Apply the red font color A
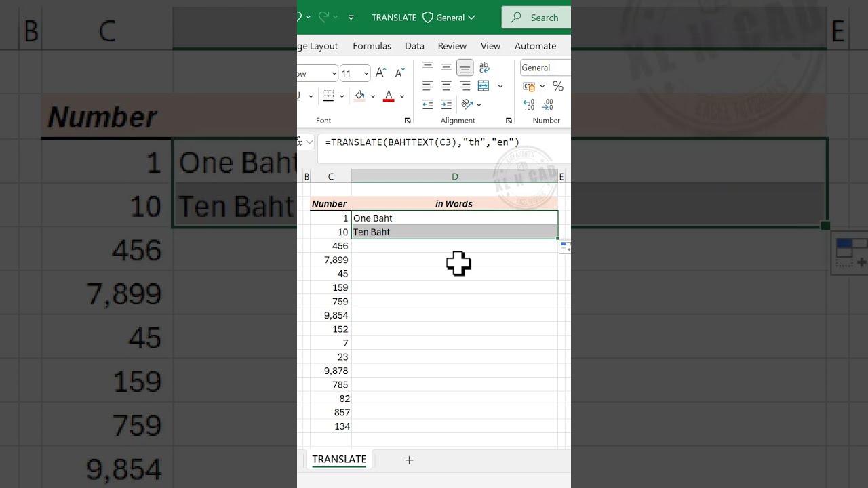This screenshot has width=868, height=488. [x=389, y=96]
